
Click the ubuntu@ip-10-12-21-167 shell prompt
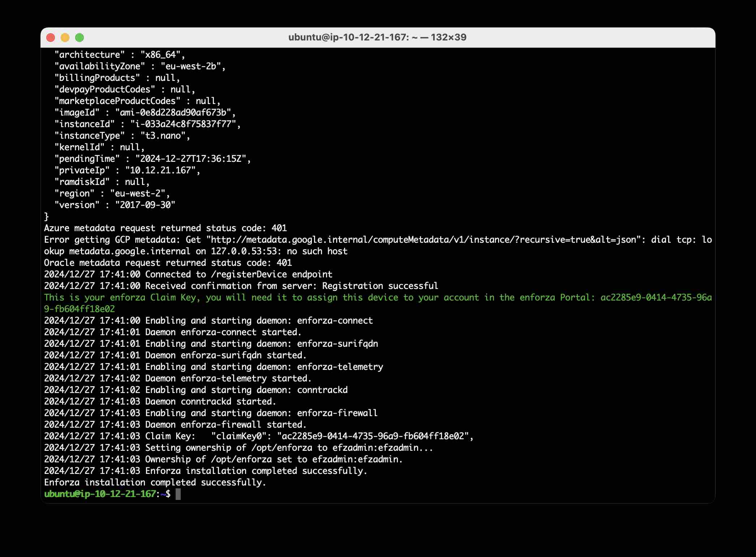click(107, 494)
